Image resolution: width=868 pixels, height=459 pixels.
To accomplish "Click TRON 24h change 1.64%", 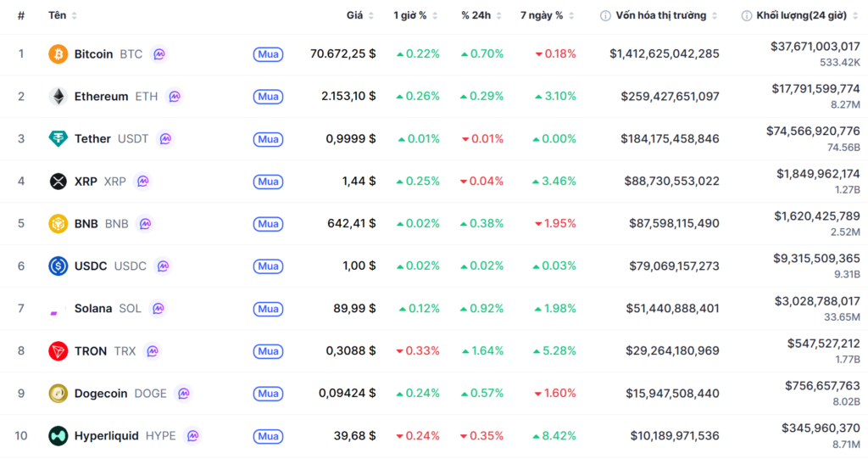I will tap(482, 351).
